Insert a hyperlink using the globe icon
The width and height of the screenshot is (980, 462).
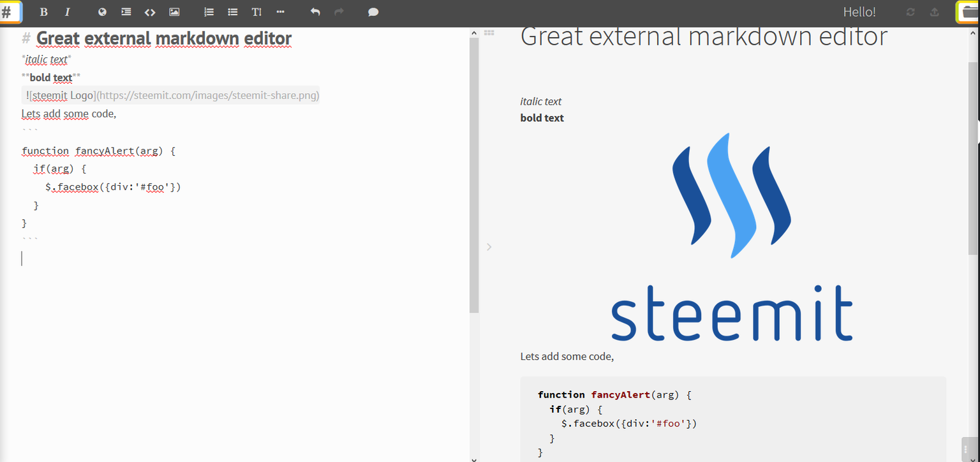tap(102, 12)
